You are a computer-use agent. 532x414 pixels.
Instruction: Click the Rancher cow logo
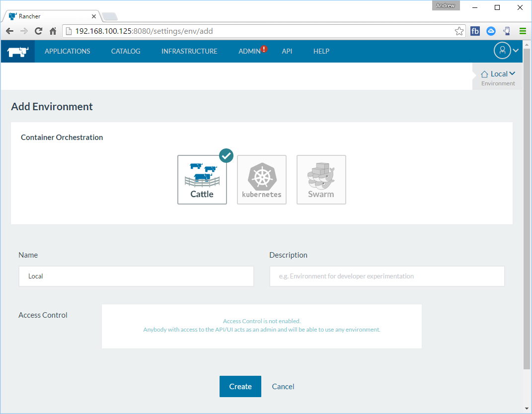18,51
